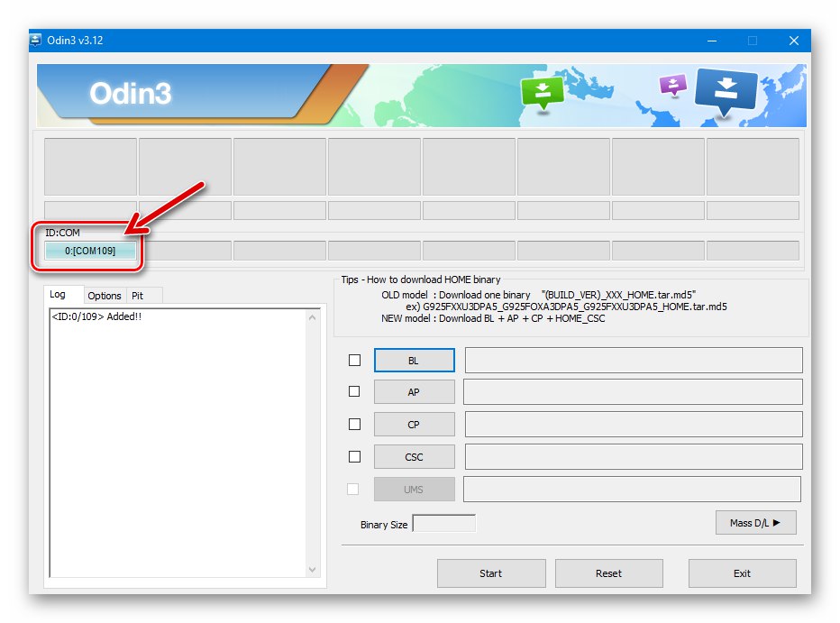Enable the CP checkbox
Viewport: 840px width, 623px height.
click(354, 425)
